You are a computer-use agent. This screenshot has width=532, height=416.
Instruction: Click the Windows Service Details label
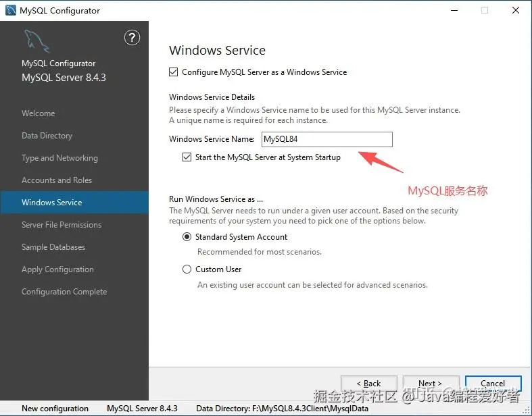(x=212, y=97)
